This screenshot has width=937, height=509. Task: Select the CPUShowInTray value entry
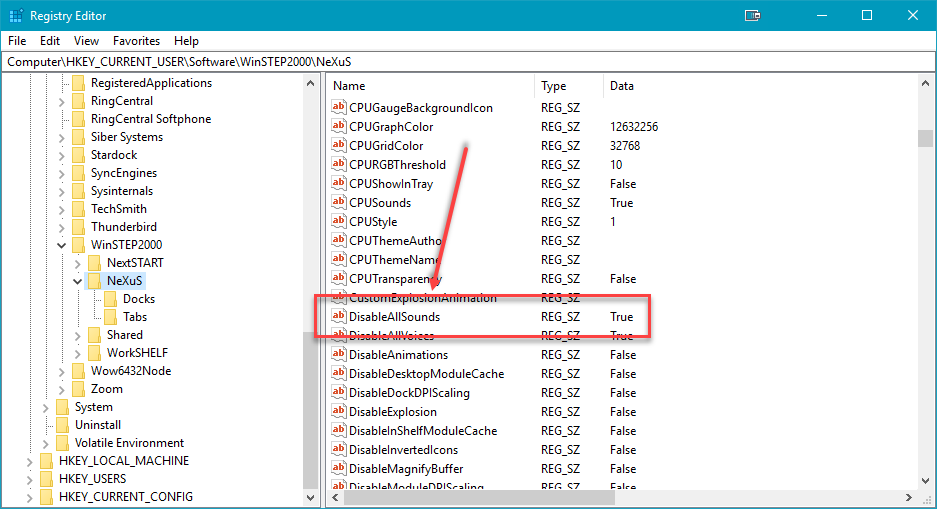[x=391, y=184]
